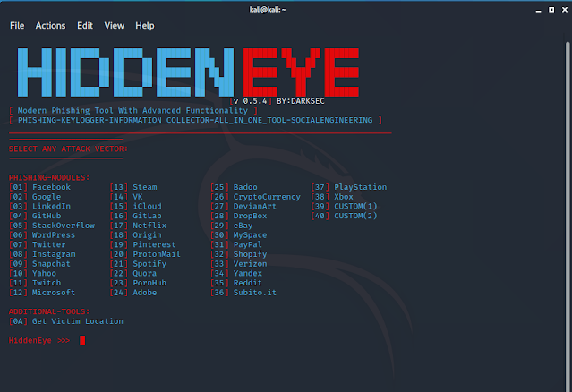Click the 'iCloud' entry text

point(147,207)
